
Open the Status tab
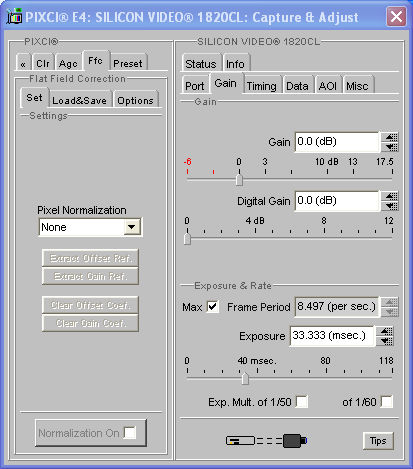pyautogui.click(x=201, y=63)
